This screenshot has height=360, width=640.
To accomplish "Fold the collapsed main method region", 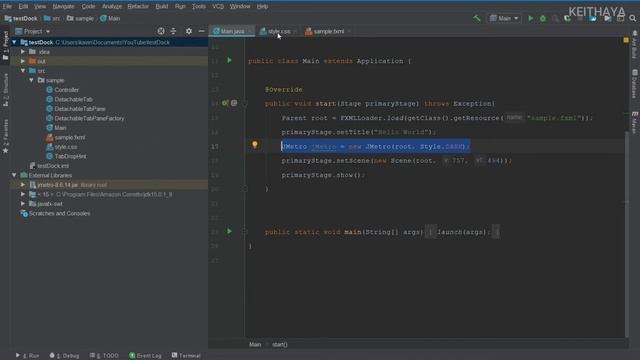I will pos(244,231).
